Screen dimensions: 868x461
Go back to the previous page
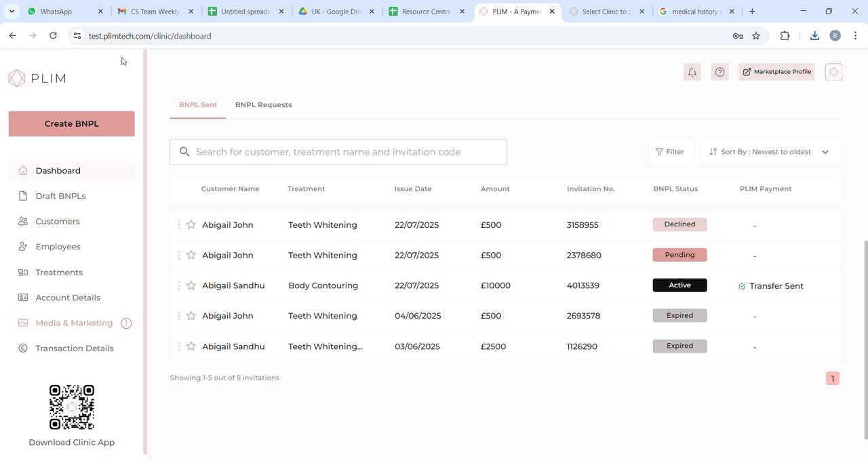(x=12, y=36)
